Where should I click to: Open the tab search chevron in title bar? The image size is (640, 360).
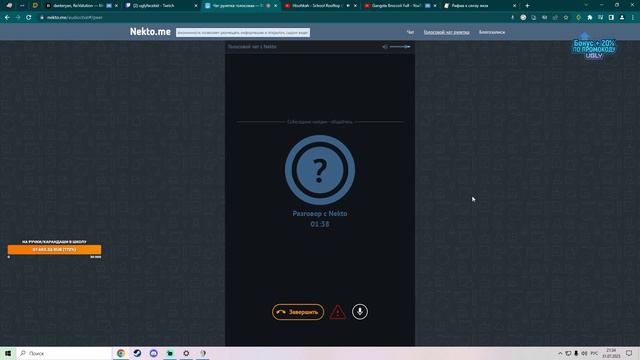coord(586,5)
